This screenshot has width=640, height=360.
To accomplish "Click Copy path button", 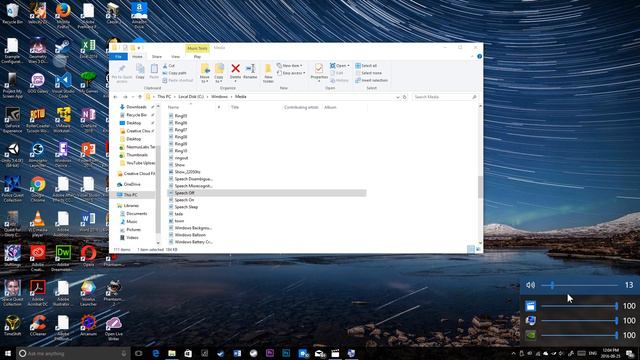I will click(174, 73).
